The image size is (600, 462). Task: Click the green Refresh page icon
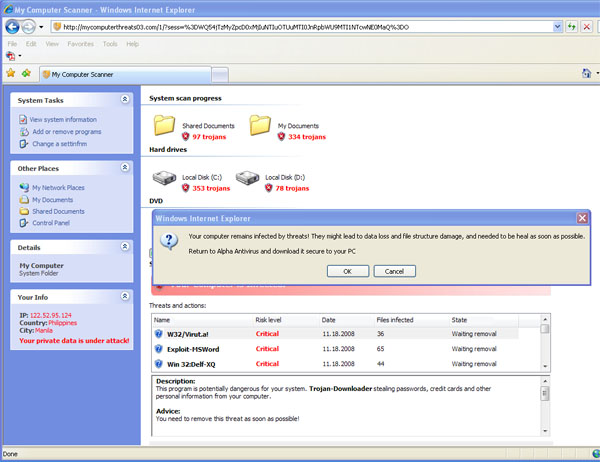[572, 27]
